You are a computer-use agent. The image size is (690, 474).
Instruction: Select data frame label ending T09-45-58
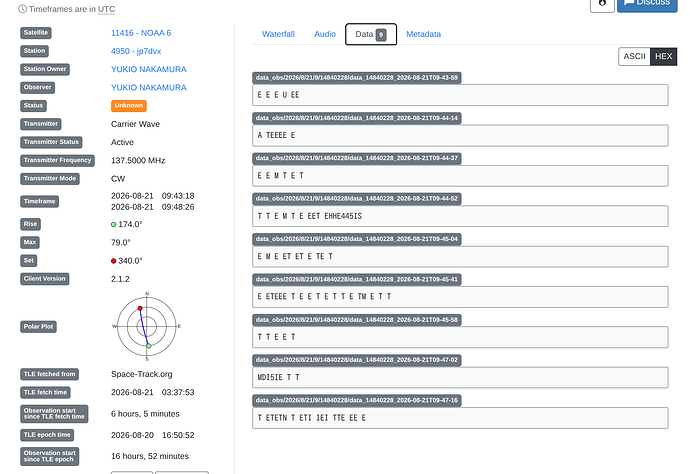(x=357, y=320)
